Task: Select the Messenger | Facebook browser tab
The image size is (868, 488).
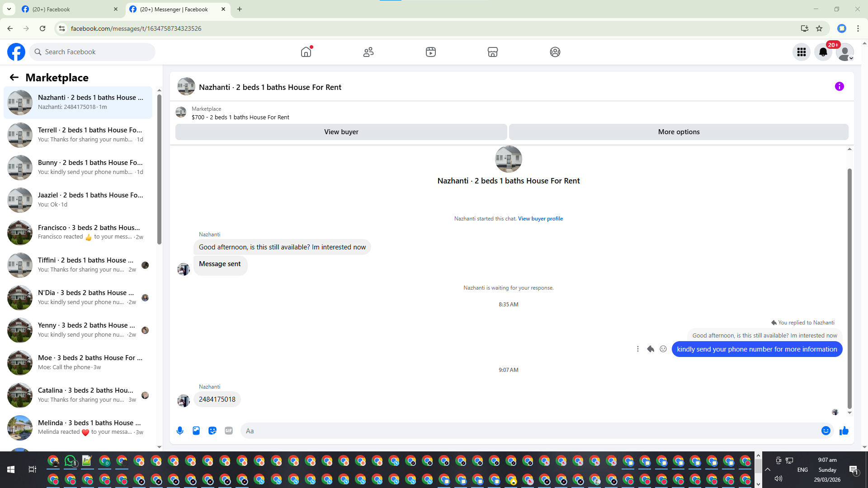Action: tap(177, 9)
